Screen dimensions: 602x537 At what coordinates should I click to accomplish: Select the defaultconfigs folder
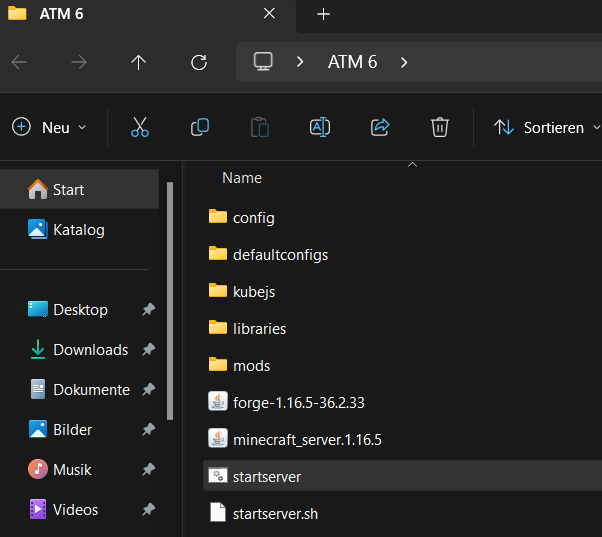click(268, 254)
